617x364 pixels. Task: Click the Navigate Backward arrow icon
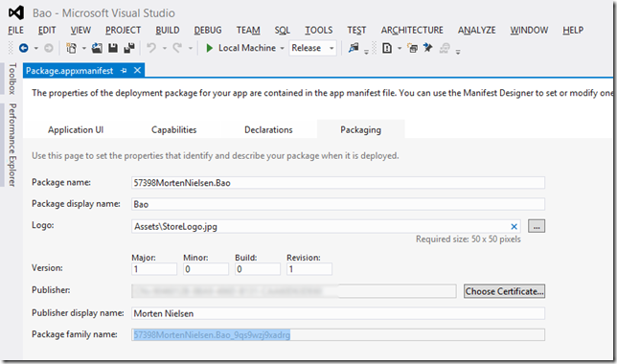pyautogui.click(x=24, y=48)
